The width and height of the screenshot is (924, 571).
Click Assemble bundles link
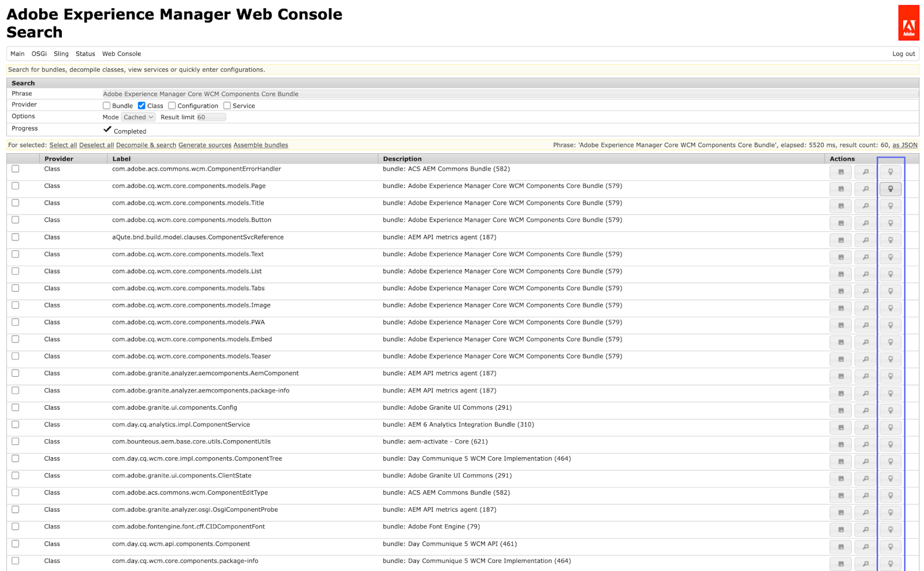point(260,145)
